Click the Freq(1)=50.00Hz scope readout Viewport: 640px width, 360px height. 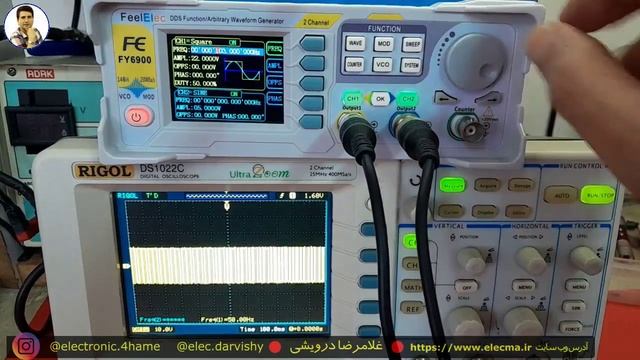227,320
